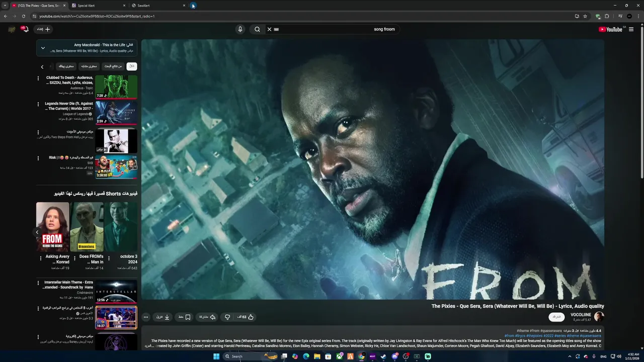This screenshot has height=362, width=644.
Task: Open more actions (three dots) under the video
Action: tap(146, 317)
